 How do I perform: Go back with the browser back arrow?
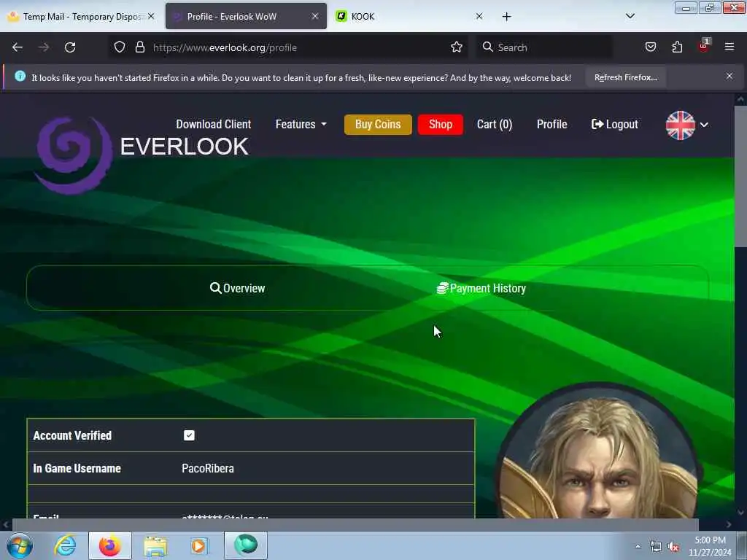18,47
